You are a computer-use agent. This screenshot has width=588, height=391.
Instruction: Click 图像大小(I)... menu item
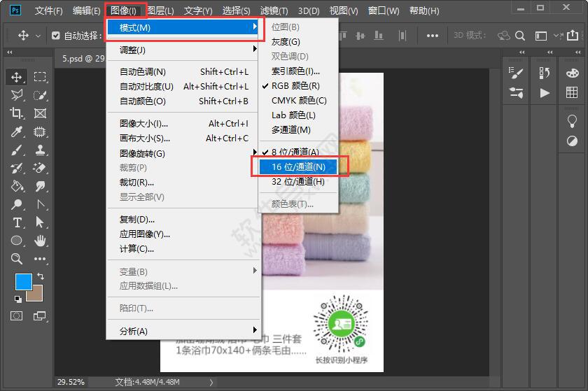183,124
